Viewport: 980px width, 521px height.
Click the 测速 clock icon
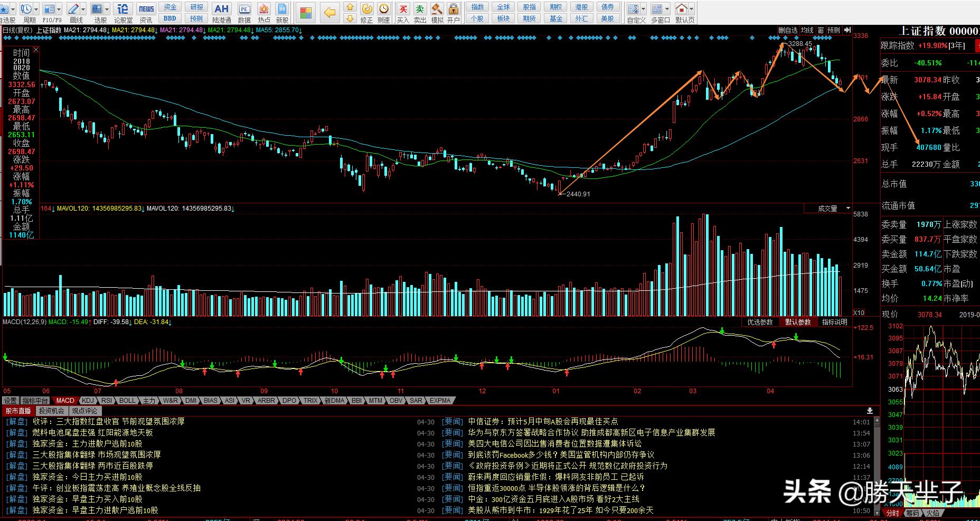click(x=383, y=12)
